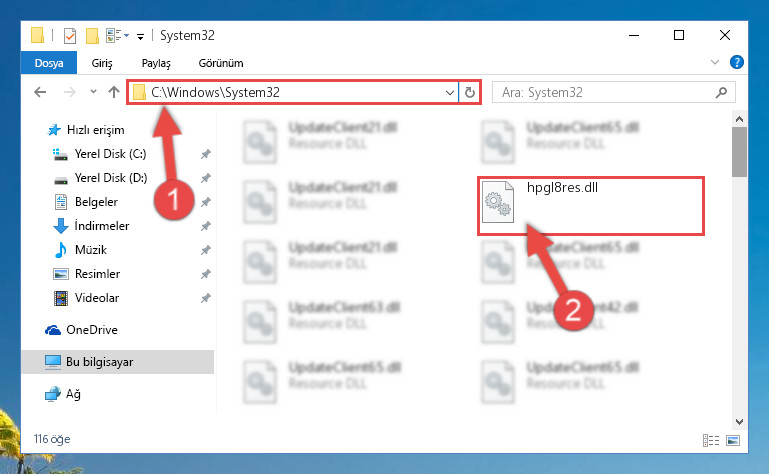Click the search magnifier icon

[x=721, y=92]
